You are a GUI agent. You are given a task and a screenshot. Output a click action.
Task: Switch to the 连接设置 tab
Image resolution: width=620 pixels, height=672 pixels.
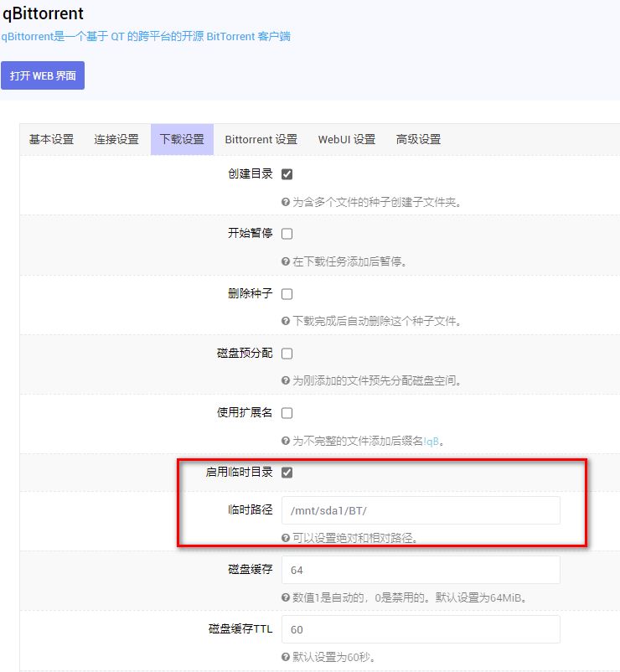coord(116,139)
